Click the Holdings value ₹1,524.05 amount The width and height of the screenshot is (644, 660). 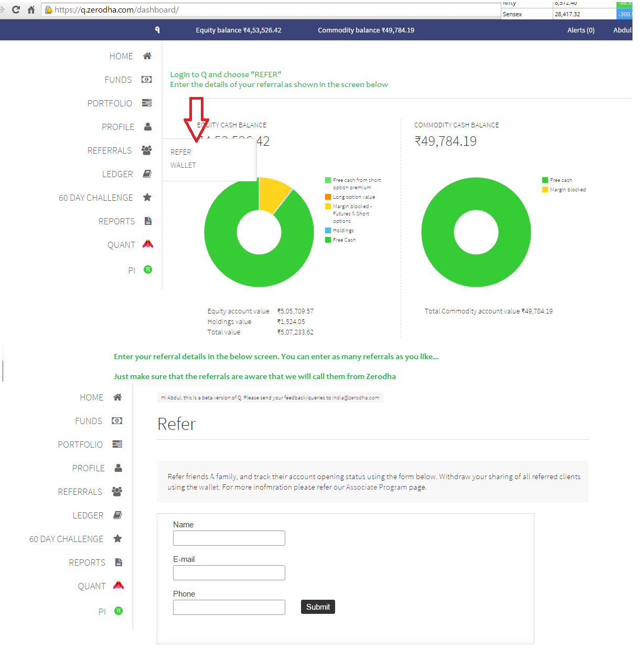pyautogui.click(x=291, y=321)
